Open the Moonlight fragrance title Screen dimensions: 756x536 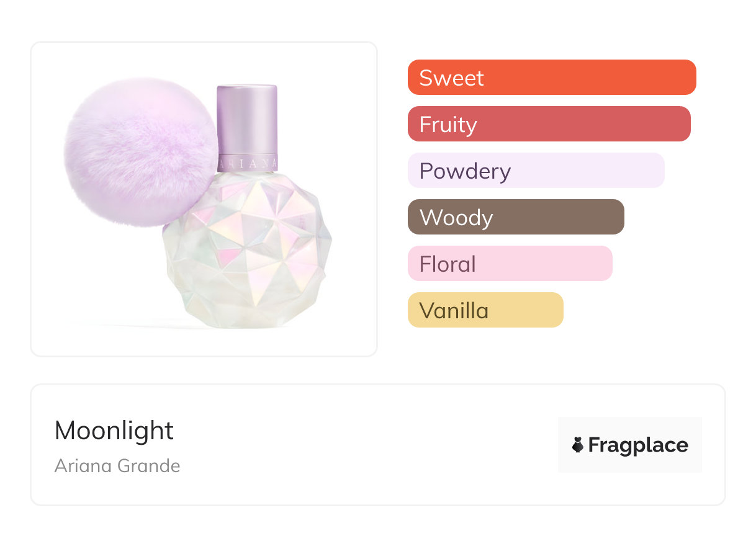click(114, 431)
